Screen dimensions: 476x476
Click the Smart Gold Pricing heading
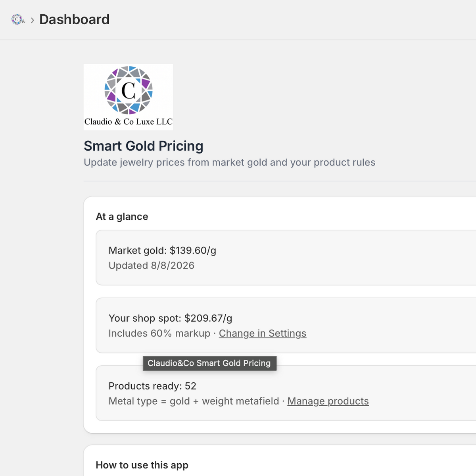pos(143,146)
